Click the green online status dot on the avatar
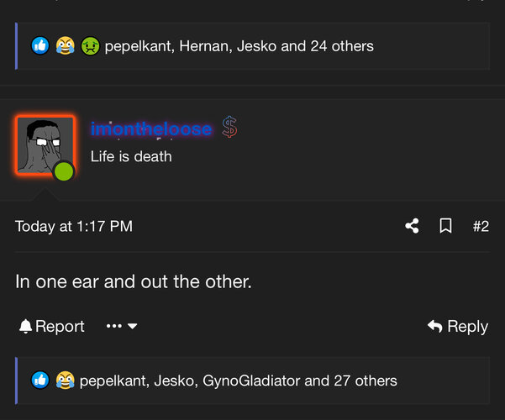This screenshot has height=420, width=505. [64, 171]
